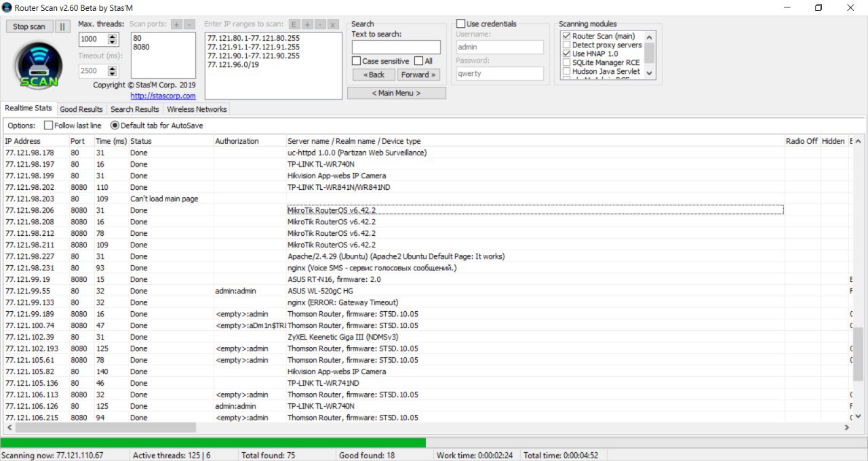Click the Forward » search button

pos(418,75)
